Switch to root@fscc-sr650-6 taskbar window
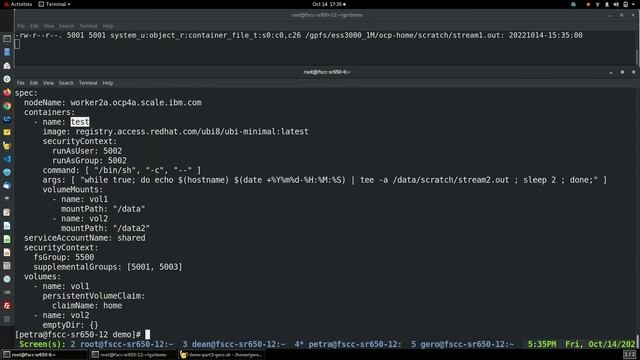 tap(44, 355)
